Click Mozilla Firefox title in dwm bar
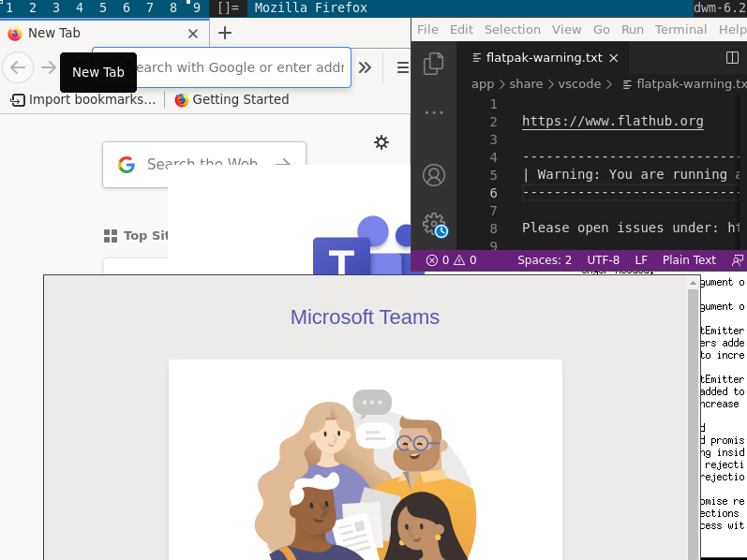The height and width of the screenshot is (560, 747). click(310, 8)
